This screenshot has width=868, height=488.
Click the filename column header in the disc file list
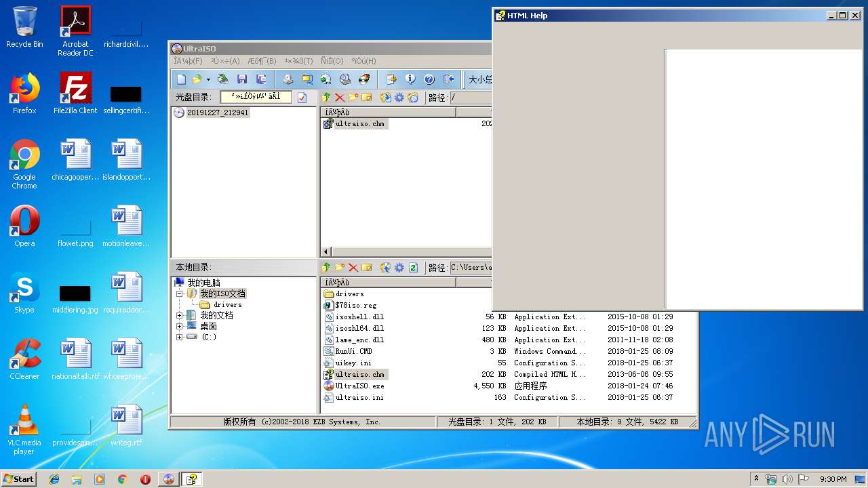click(x=389, y=113)
